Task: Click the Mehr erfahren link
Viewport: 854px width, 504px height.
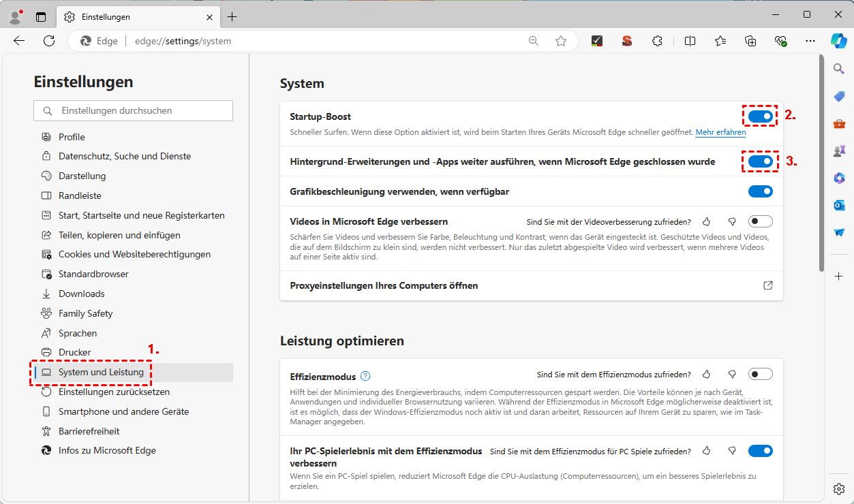Action: pos(720,132)
